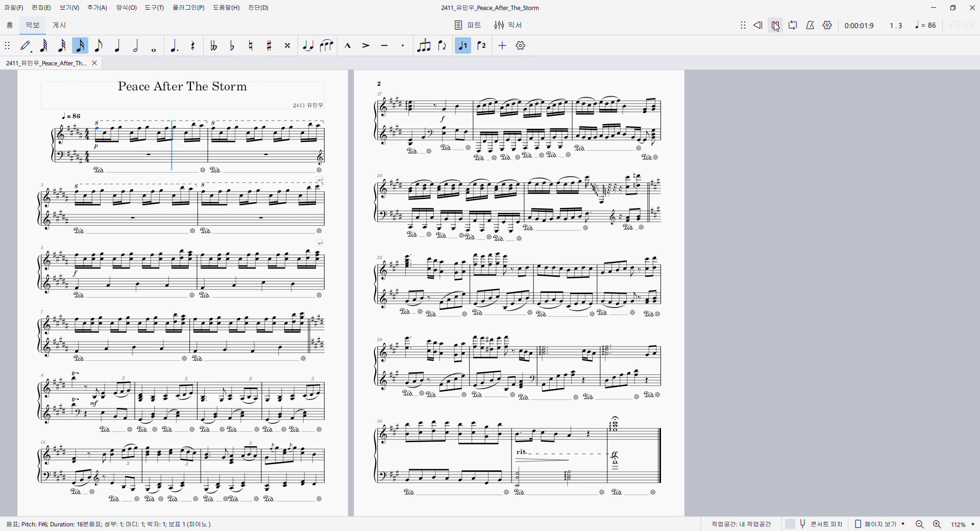Screen dimensions: 980x531
Task: Toggle the concert pitch checkbox
Action: pos(790,524)
